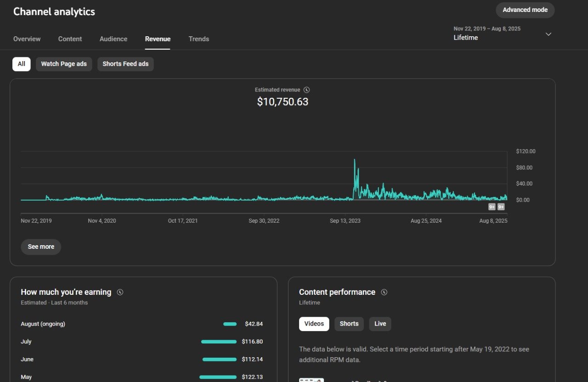588x382 pixels.
Task: Click the Advanced mode button
Action: 525,10
